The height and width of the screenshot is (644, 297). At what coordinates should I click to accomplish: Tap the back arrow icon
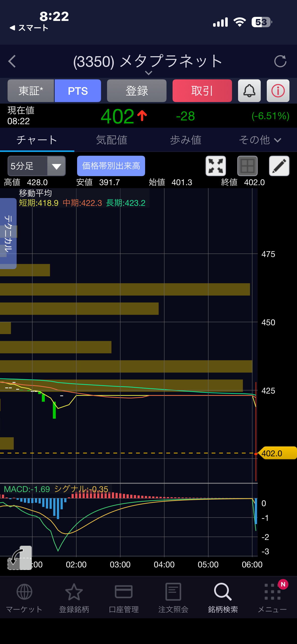point(12,61)
